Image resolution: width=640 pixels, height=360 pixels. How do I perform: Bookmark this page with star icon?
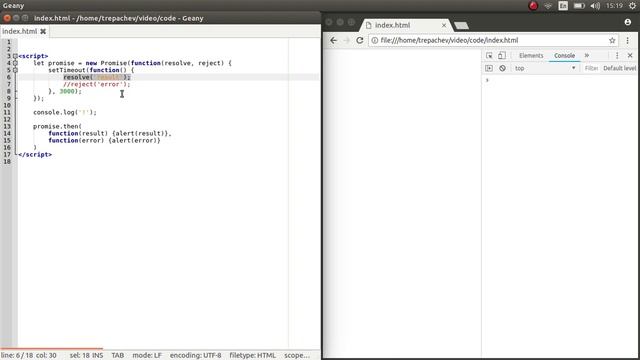612,40
